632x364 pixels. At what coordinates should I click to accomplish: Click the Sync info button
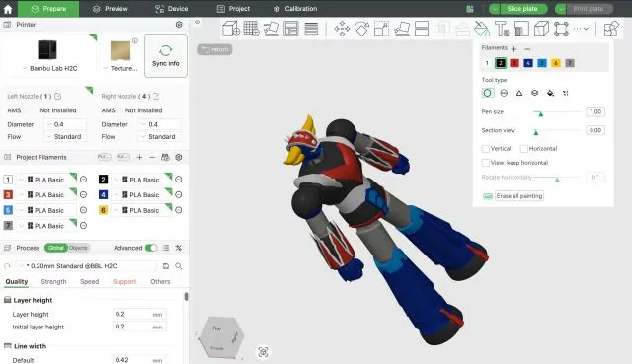click(166, 55)
